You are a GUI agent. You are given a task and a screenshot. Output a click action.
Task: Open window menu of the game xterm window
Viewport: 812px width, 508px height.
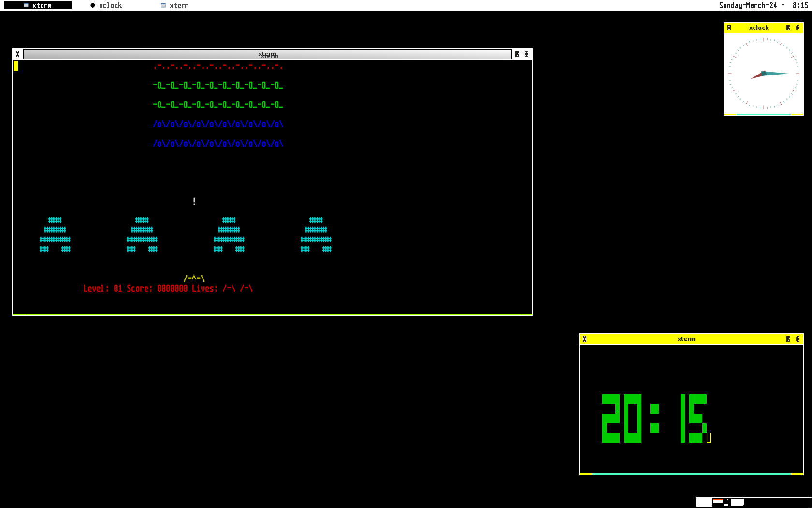pyautogui.click(x=17, y=54)
